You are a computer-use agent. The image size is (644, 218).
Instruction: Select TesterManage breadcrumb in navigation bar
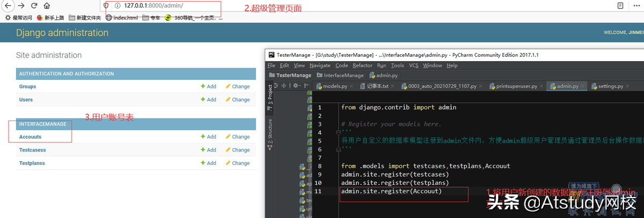click(290, 76)
